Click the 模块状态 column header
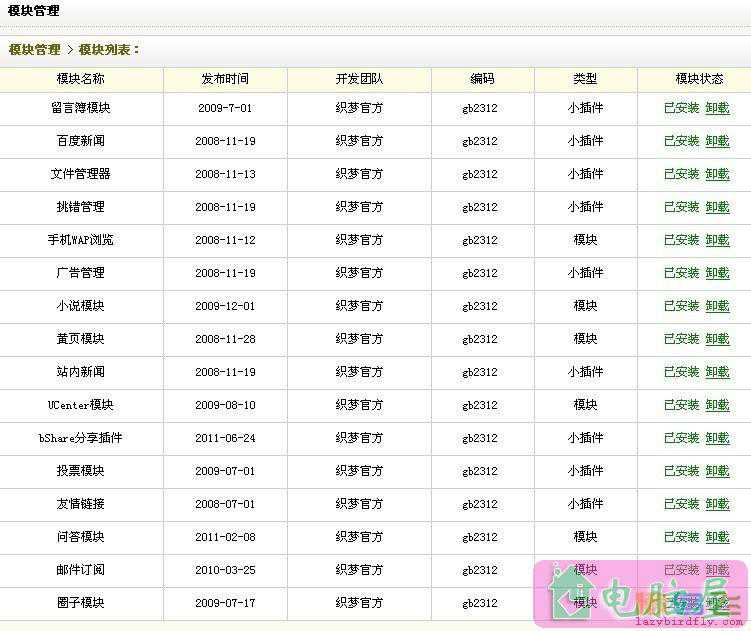Screen dimensions: 751x631 pos(699,79)
